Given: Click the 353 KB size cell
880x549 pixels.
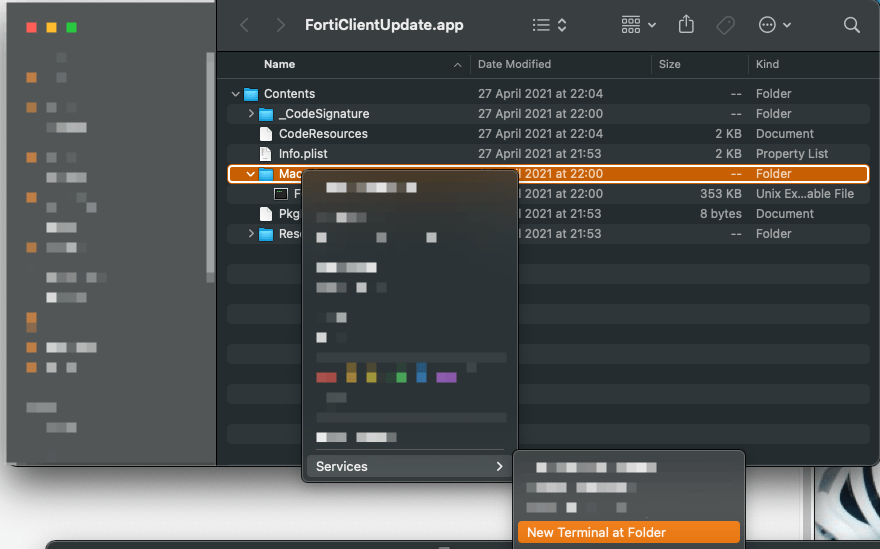Looking at the screenshot, I should click(x=721, y=194).
